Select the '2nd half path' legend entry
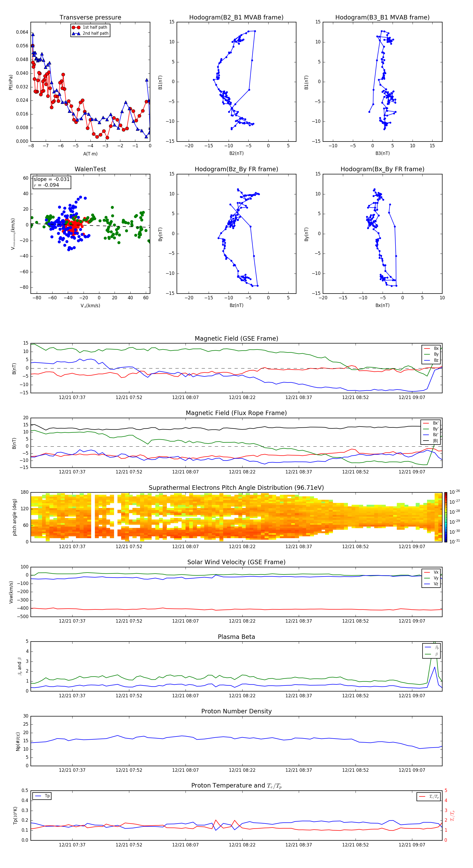The height and width of the screenshot is (868, 473). coord(90,33)
